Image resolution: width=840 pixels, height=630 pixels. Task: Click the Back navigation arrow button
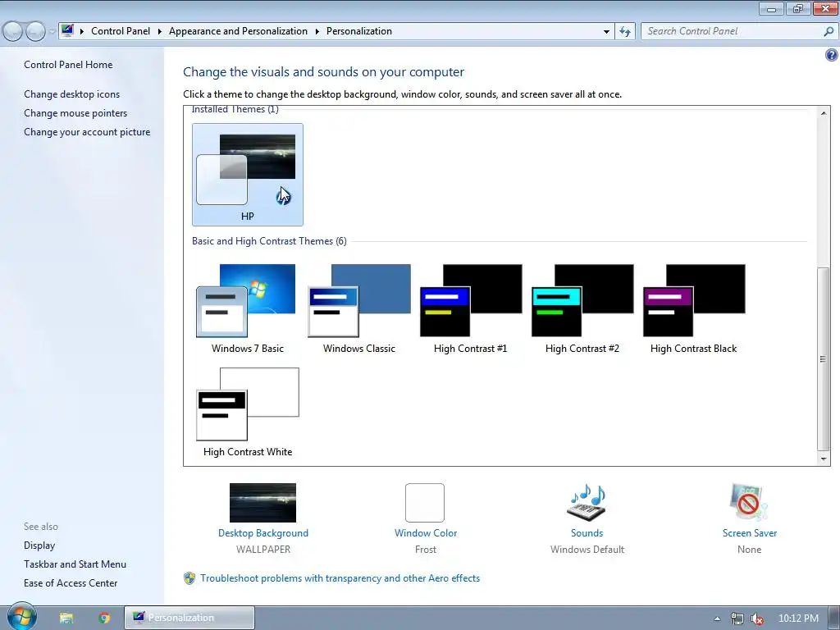(x=12, y=31)
